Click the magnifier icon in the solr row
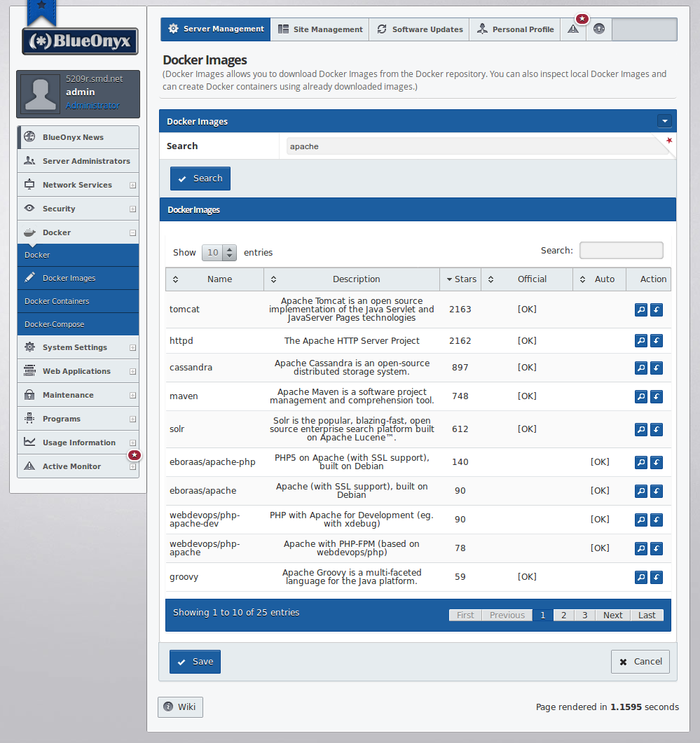This screenshot has height=743, width=700. coord(640,430)
